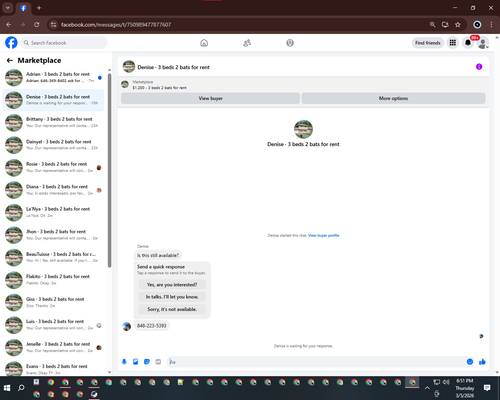Click the facebook.com address bar URL

click(x=116, y=25)
